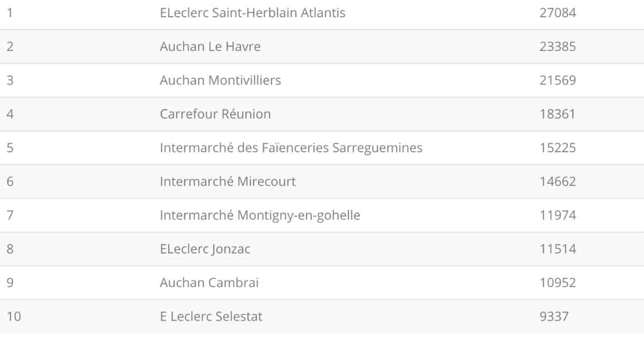Click the ELeclerc Jonzac store name
The height and width of the screenshot is (337, 644).
(x=205, y=249)
